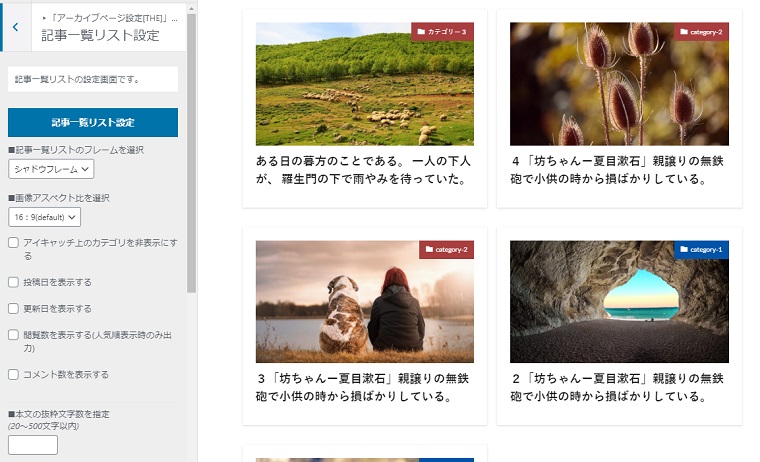Open article title ある日の暮方のことである
Viewport: 760px width, 462px height.
364,170
